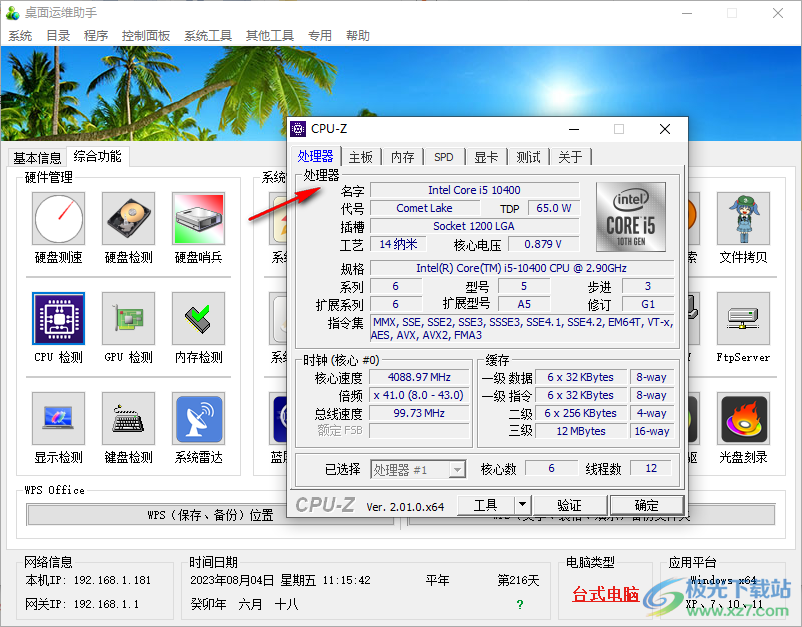Viewport: 802px width, 627px height.
Task: Open the 控制面板 menu
Action: point(146,36)
